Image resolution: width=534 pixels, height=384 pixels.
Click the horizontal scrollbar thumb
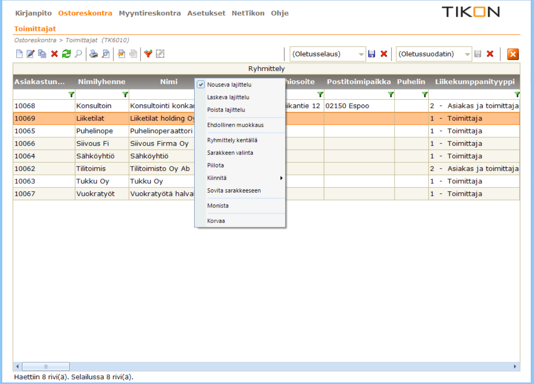point(46,366)
